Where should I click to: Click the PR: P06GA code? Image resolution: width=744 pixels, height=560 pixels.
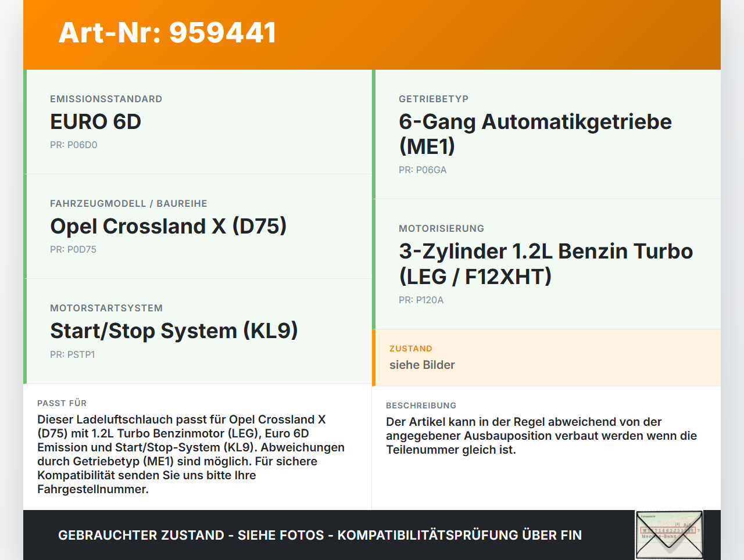[423, 170]
